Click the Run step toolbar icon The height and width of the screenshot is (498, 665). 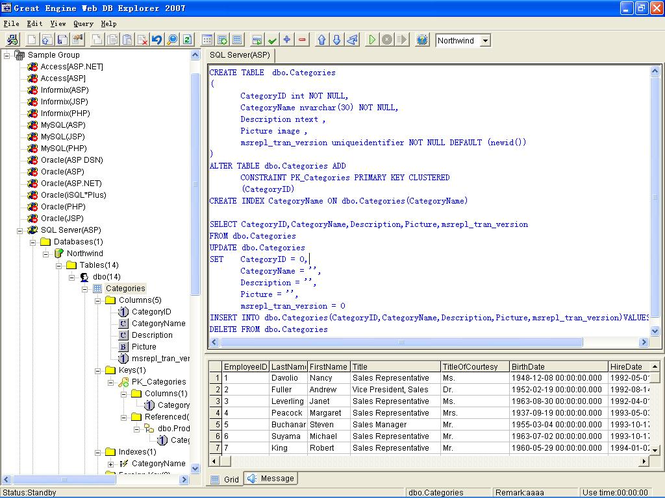[x=402, y=40]
